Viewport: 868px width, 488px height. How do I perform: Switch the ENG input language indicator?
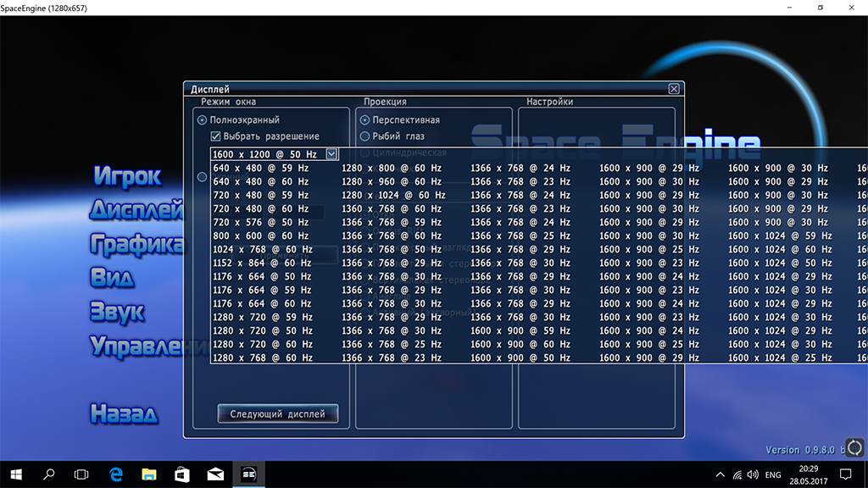[773, 474]
